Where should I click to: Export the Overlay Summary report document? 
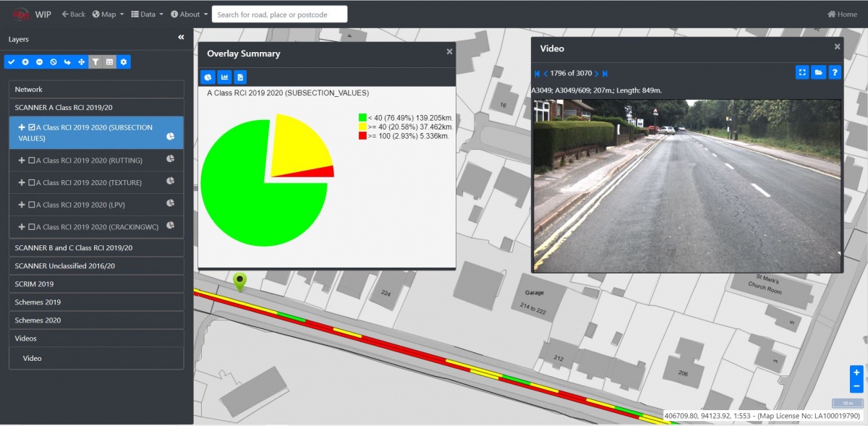pos(240,77)
